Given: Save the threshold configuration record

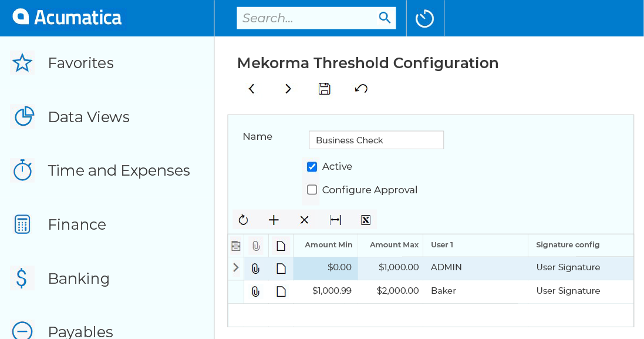Looking at the screenshot, I should 324,88.
